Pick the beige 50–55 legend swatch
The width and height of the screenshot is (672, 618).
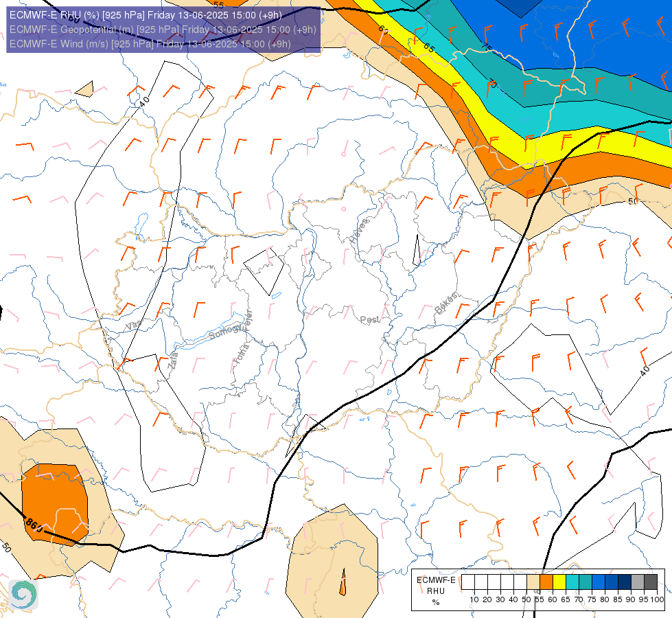pyautogui.click(x=533, y=582)
